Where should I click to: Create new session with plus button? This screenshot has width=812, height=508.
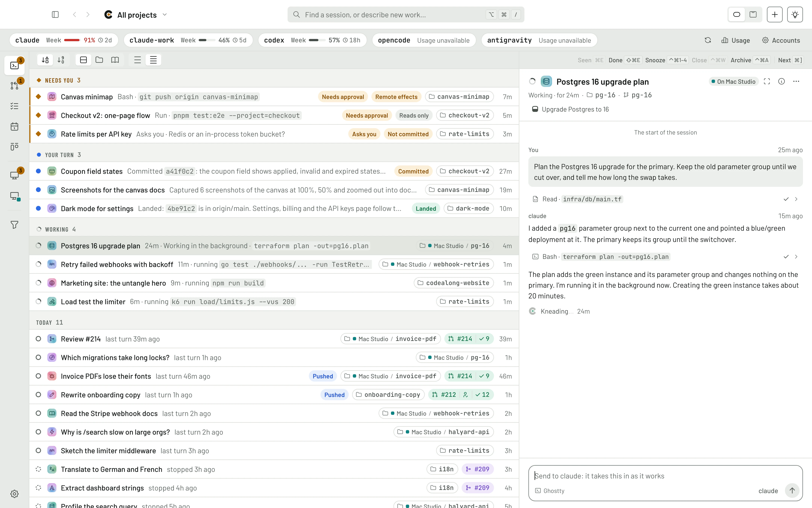774,14
